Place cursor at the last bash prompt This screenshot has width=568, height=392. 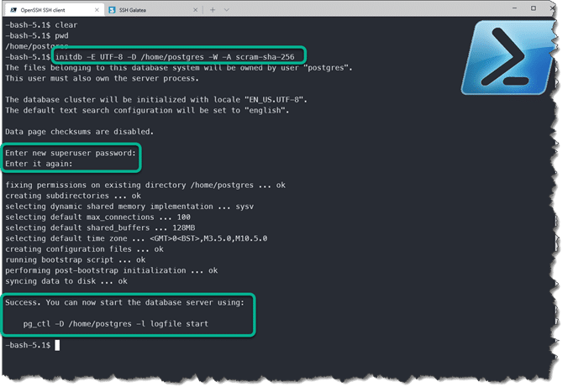(57, 345)
